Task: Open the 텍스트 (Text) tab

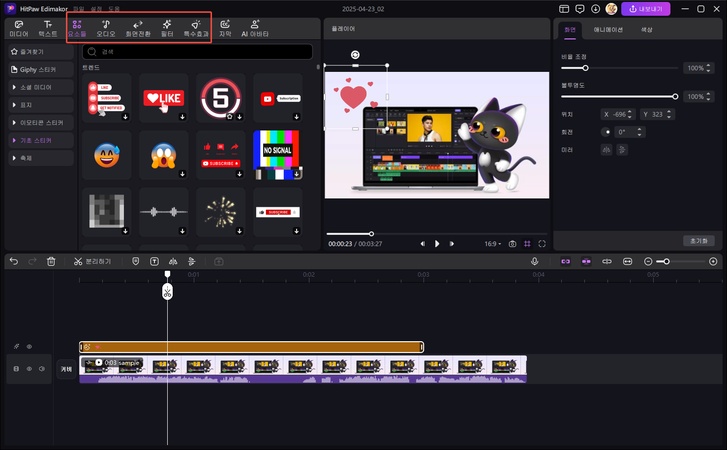Action: (x=48, y=28)
